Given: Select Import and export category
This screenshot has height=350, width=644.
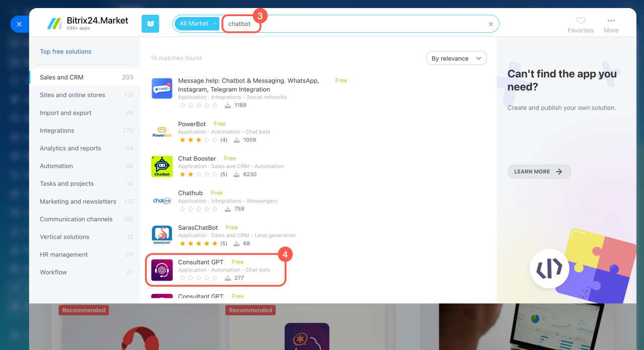Looking at the screenshot, I should click(x=85, y=113).
